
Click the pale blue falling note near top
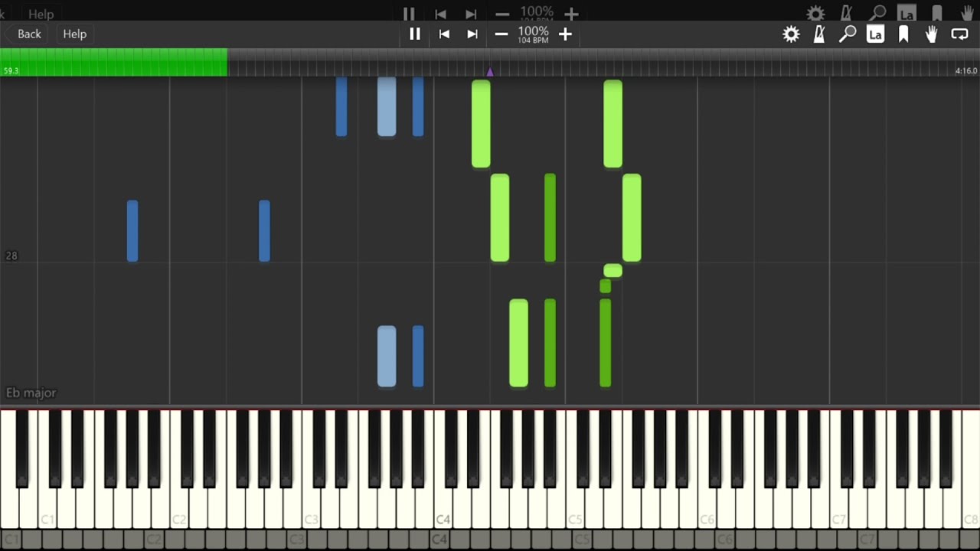(x=387, y=106)
